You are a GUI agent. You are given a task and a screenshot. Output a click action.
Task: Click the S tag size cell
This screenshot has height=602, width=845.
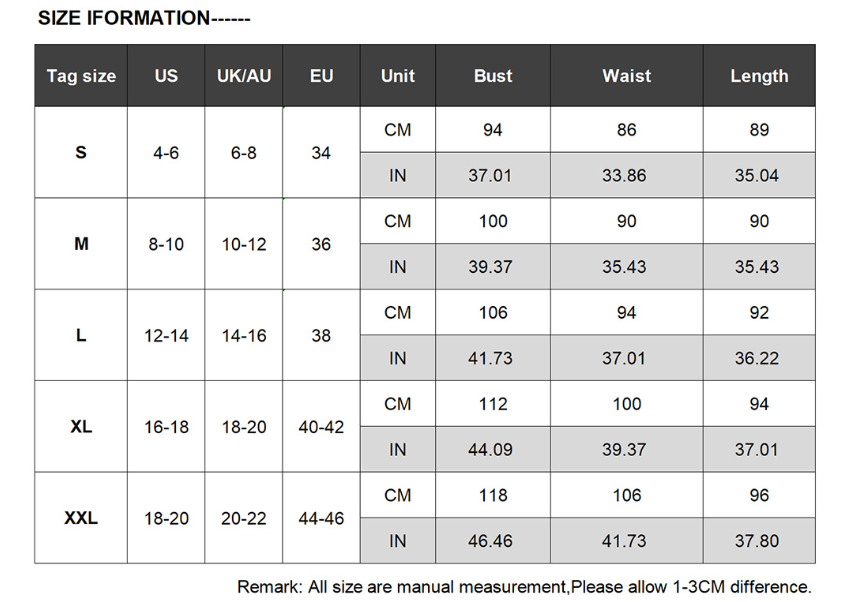81,153
